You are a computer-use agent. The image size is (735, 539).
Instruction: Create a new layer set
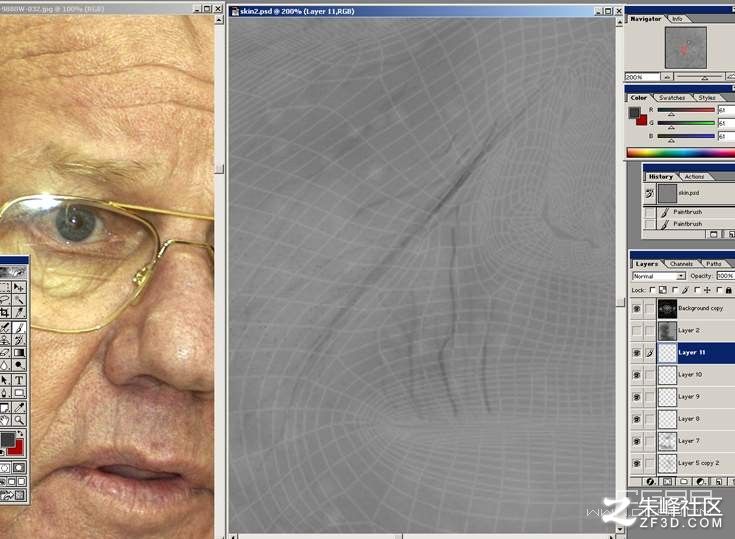click(x=684, y=481)
